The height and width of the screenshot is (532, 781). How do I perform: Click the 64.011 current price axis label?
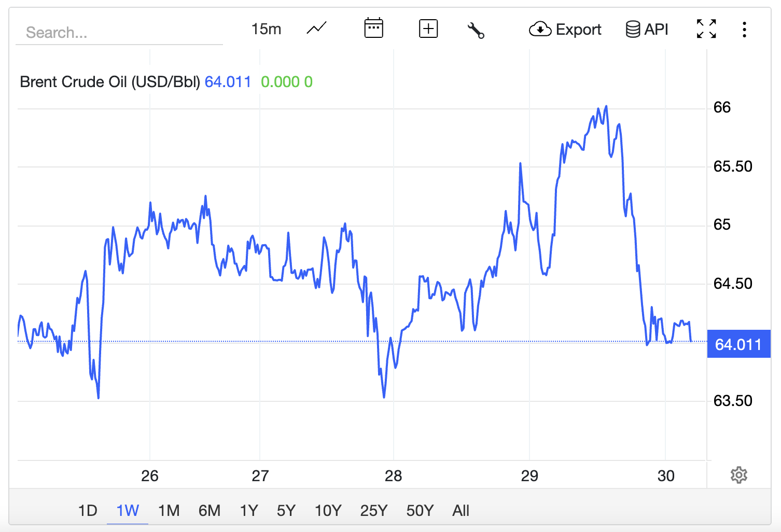738,344
